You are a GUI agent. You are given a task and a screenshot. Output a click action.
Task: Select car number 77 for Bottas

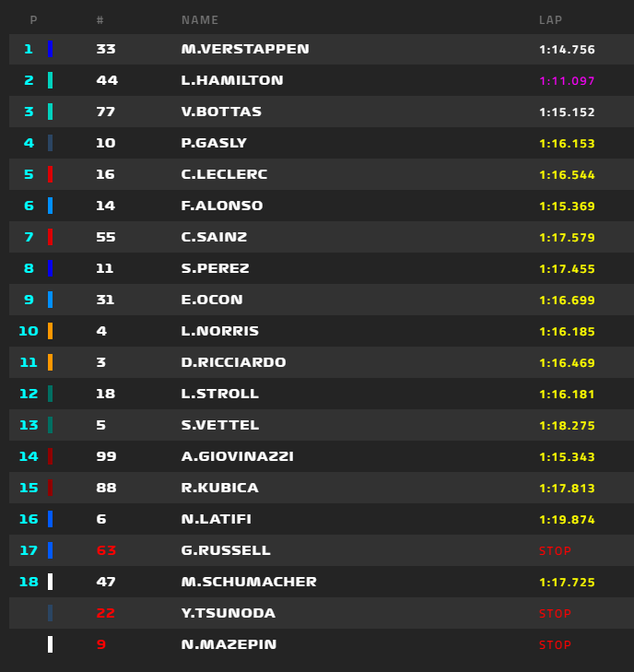pos(106,112)
